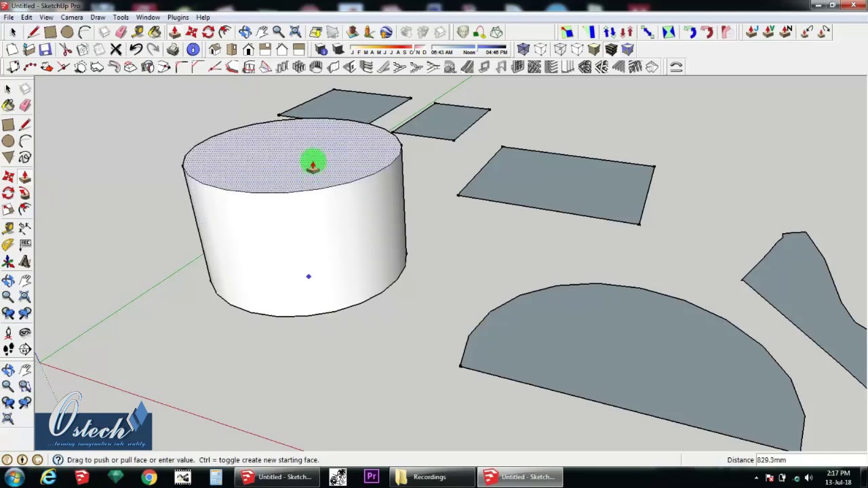Click the Undo arrow in toolbar
Viewport: 868px width, 488px height.
tap(136, 49)
